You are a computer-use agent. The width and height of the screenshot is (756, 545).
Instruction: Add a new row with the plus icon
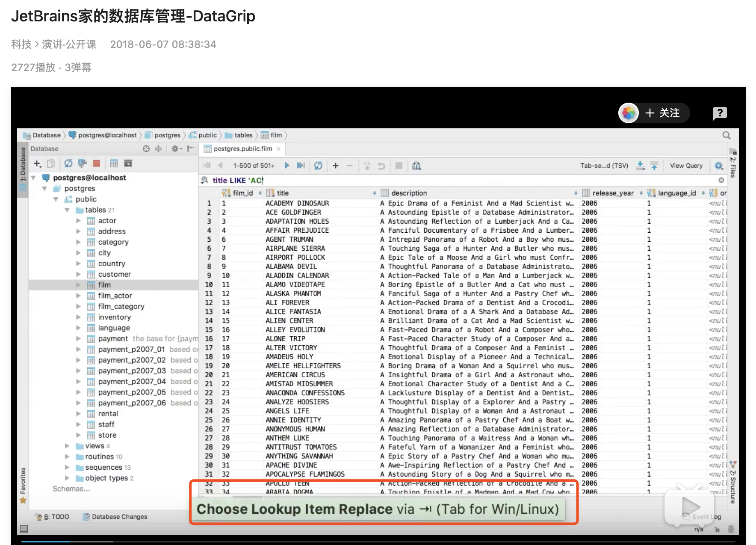[336, 166]
